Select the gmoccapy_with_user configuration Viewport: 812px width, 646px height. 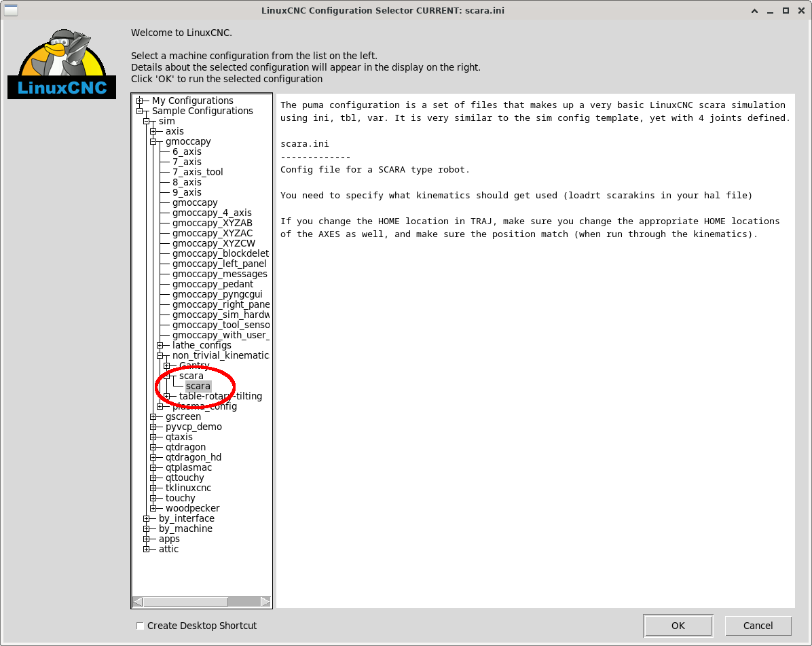[221, 335]
